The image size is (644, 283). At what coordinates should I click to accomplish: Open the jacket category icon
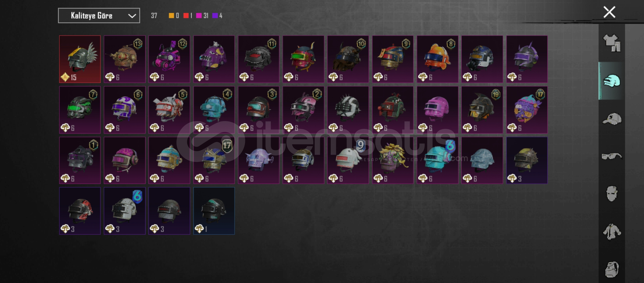click(x=612, y=231)
